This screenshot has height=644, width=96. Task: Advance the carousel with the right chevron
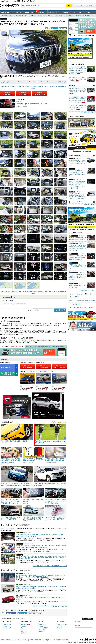tap(94, 202)
